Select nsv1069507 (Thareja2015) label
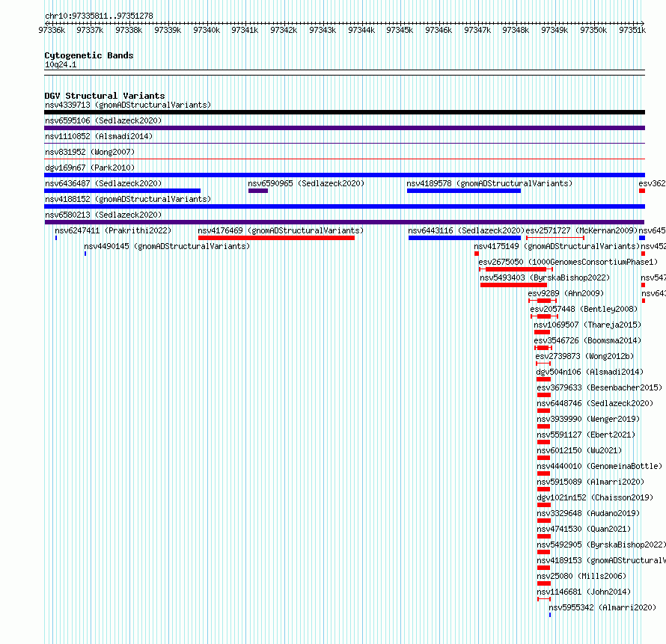Viewport: 666px width, 644px height. [587, 325]
